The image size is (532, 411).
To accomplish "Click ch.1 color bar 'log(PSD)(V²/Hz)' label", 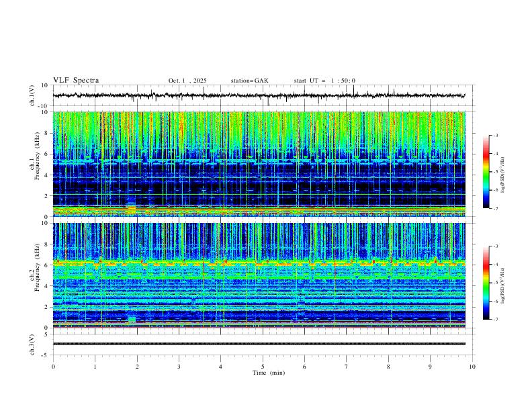I will pyautogui.click(x=503, y=175).
